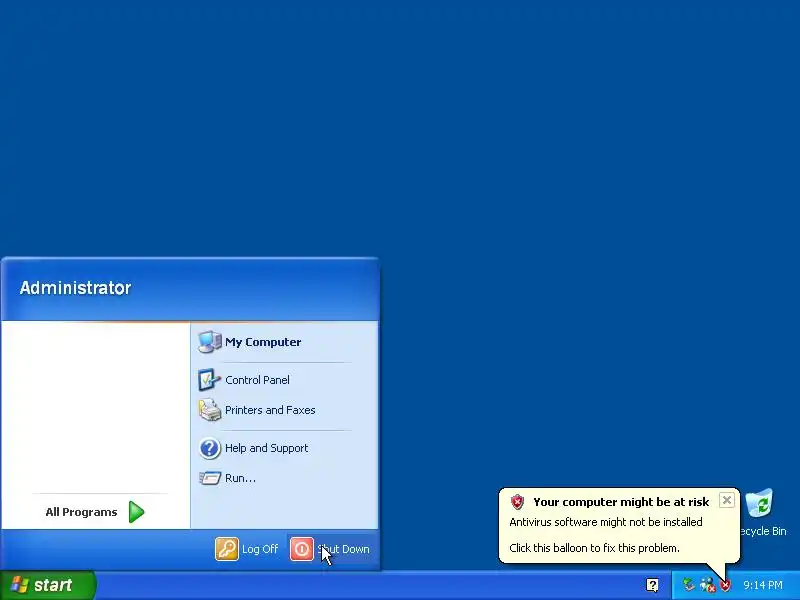
Task: Click the Log Off label
Action: coord(260,549)
